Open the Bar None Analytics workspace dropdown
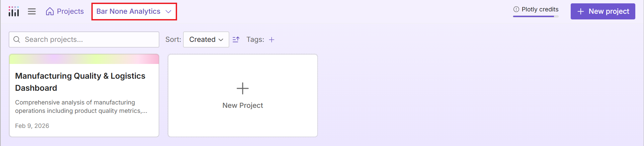 pyautogui.click(x=129, y=11)
